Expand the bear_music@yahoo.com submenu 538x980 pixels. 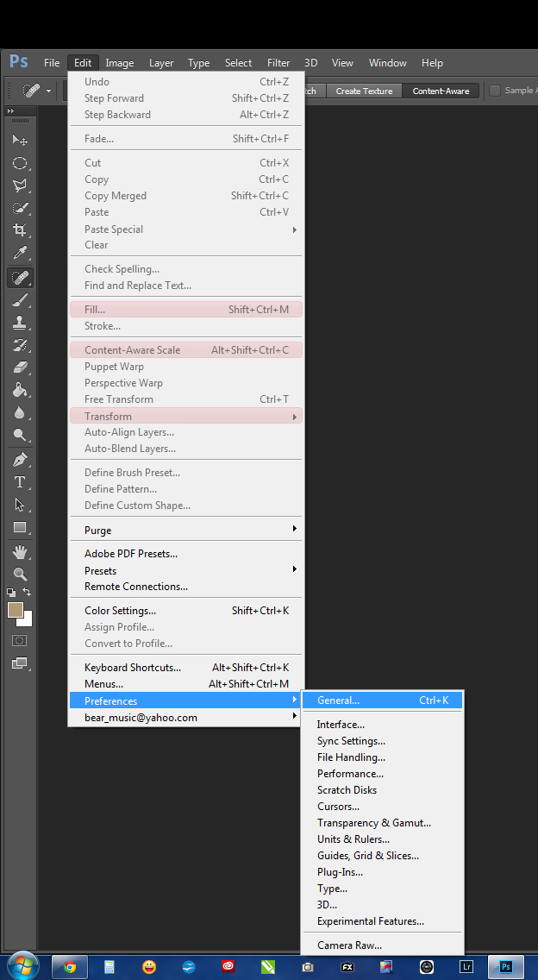[x=187, y=718]
